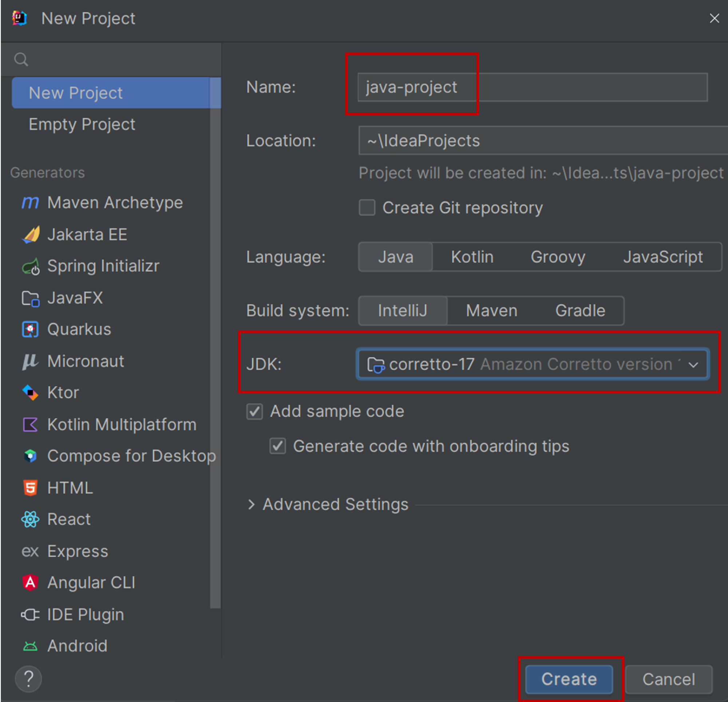Disable Generate code with onboarding tips

tap(277, 446)
